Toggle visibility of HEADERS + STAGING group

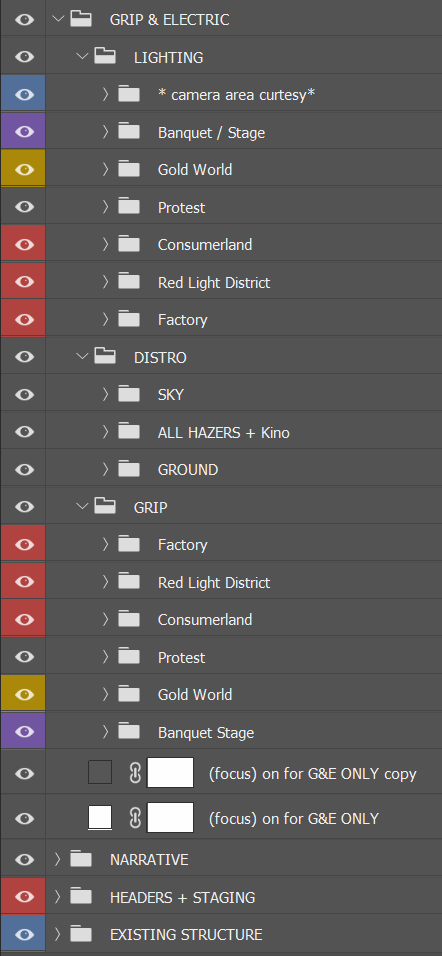click(x=24, y=897)
